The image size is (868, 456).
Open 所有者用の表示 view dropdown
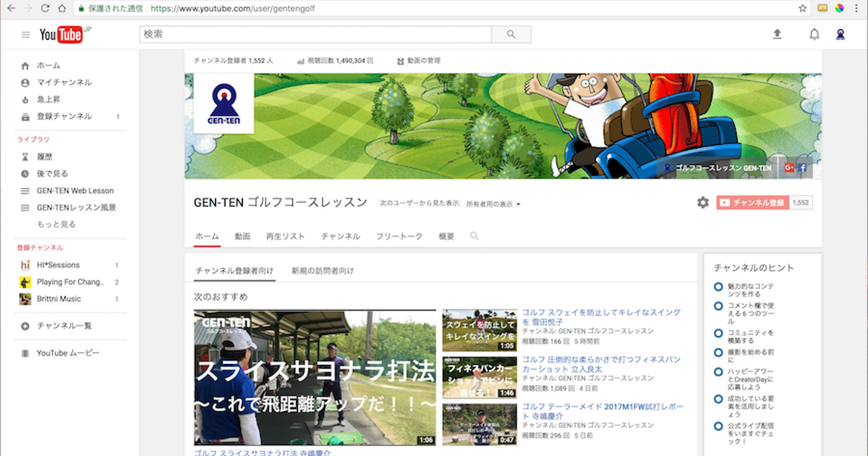click(x=493, y=204)
